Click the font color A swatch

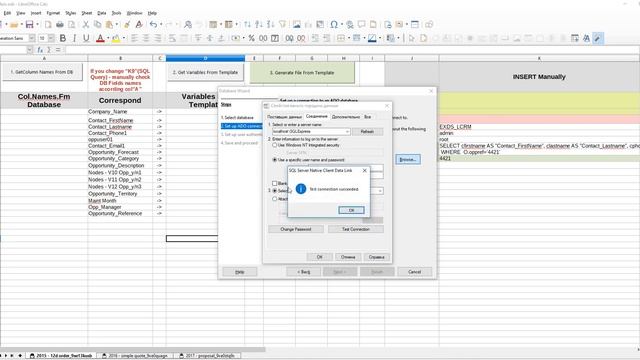pos(100,38)
